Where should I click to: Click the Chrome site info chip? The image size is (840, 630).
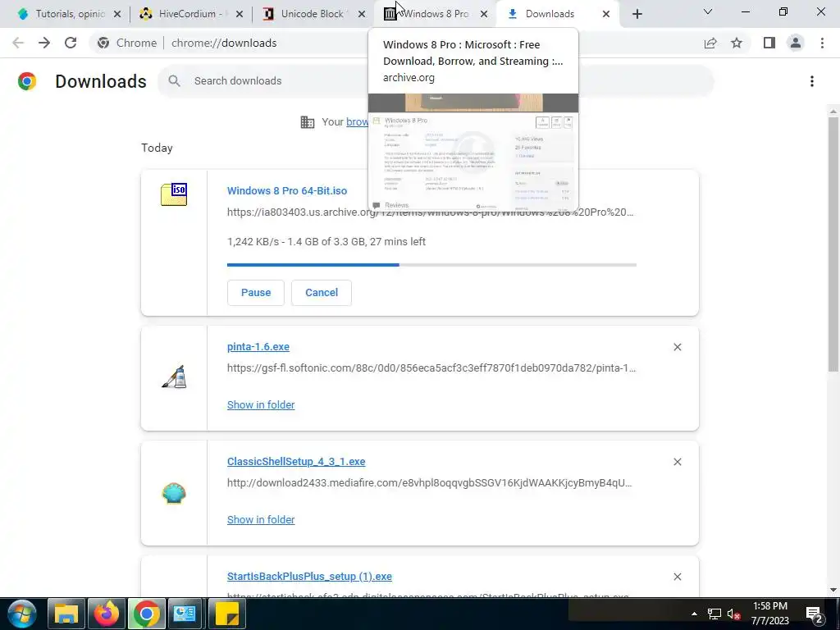[127, 43]
